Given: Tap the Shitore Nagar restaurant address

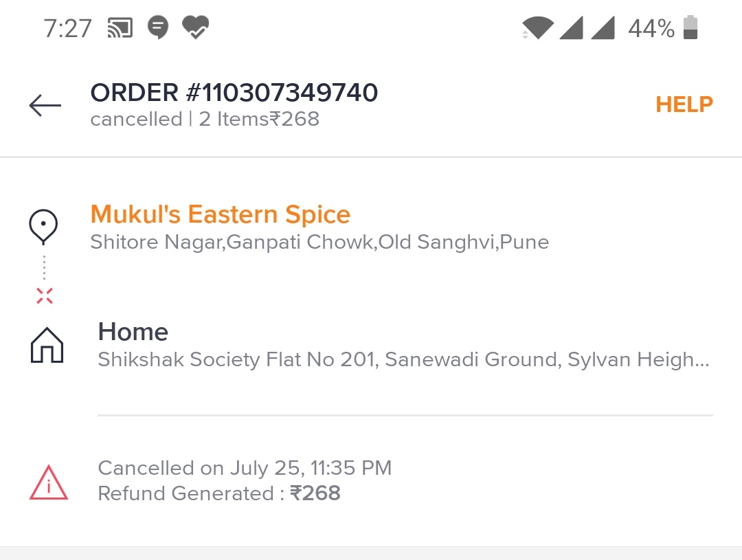Looking at the screenshot, I should click(x=319, y=242).
